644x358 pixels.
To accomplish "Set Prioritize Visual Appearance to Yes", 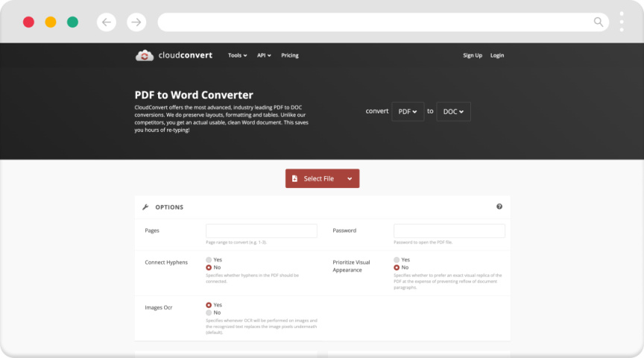I will coord(397,260).
